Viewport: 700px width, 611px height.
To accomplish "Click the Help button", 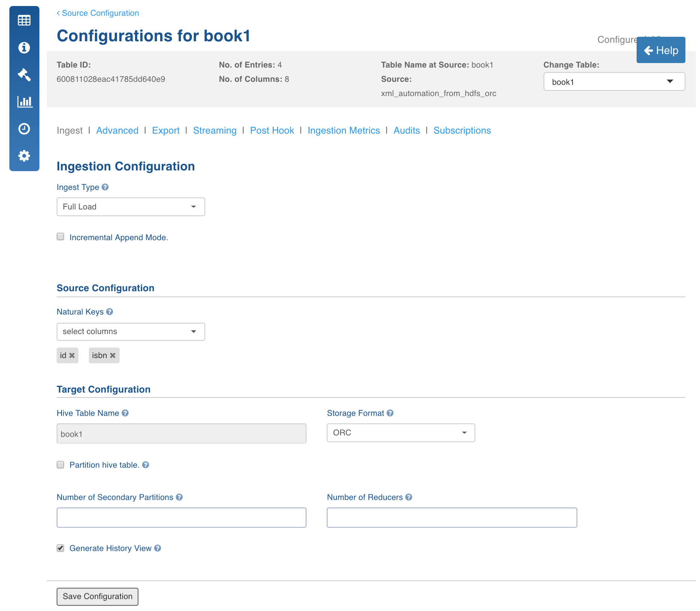I will click(661, 50).
